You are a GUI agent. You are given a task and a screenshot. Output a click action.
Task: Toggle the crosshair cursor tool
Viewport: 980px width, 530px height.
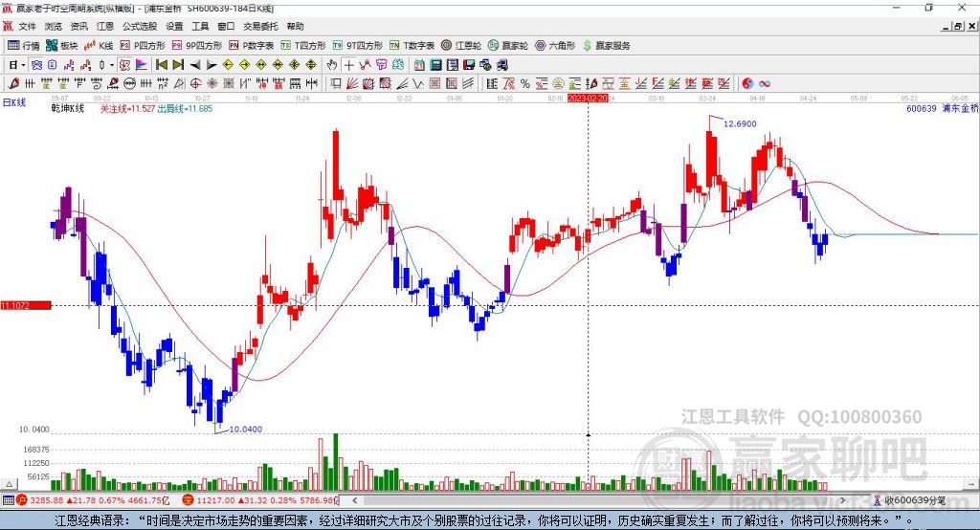pyautogui.click(x=348, y=65)
